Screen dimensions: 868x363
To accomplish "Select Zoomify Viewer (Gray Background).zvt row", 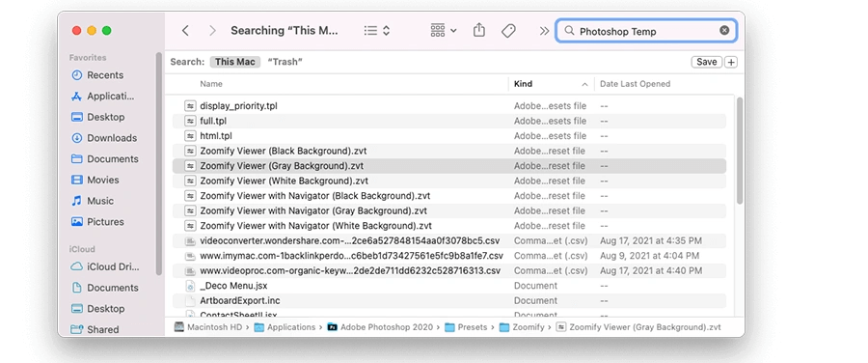I will tap(448, 166).
